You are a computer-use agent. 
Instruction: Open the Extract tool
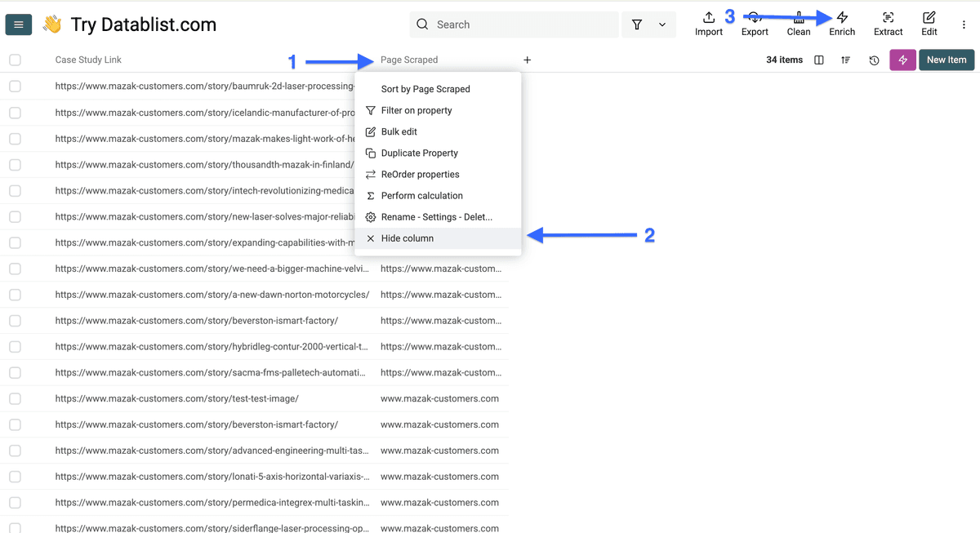[888, 24]
